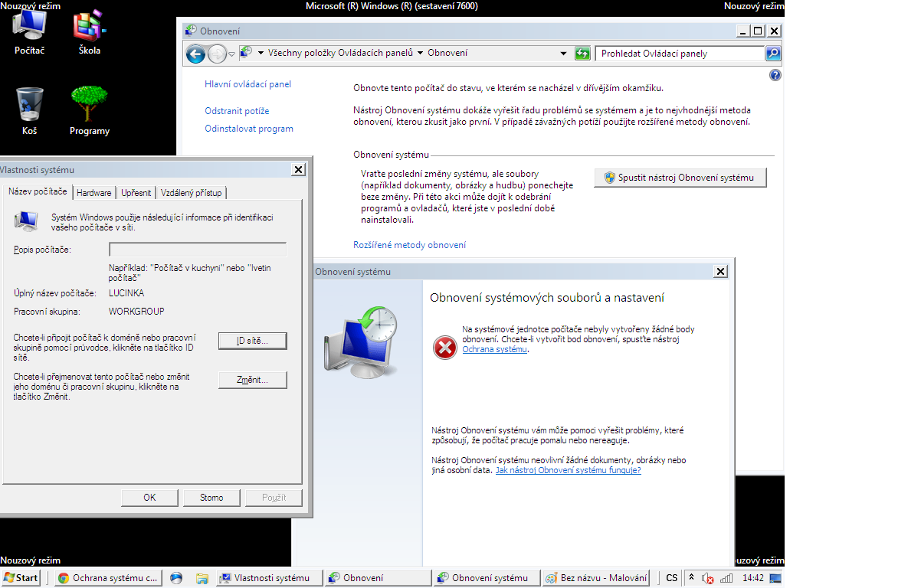Open the Start menu

pos(21,578)
